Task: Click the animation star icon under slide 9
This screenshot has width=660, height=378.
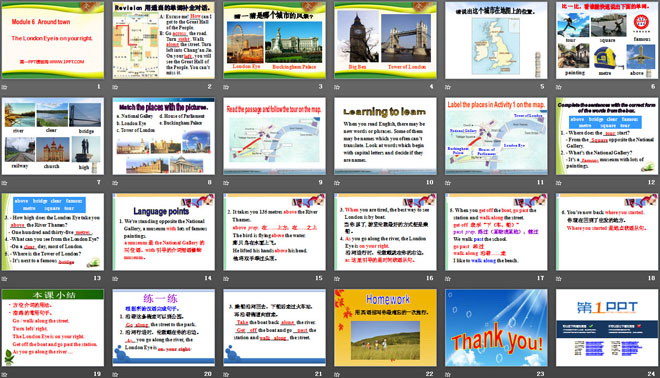Action: click(226, 183)
